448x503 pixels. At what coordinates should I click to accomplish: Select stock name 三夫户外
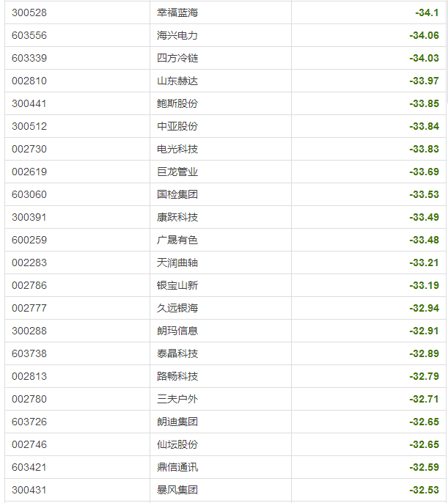[177, 399]
